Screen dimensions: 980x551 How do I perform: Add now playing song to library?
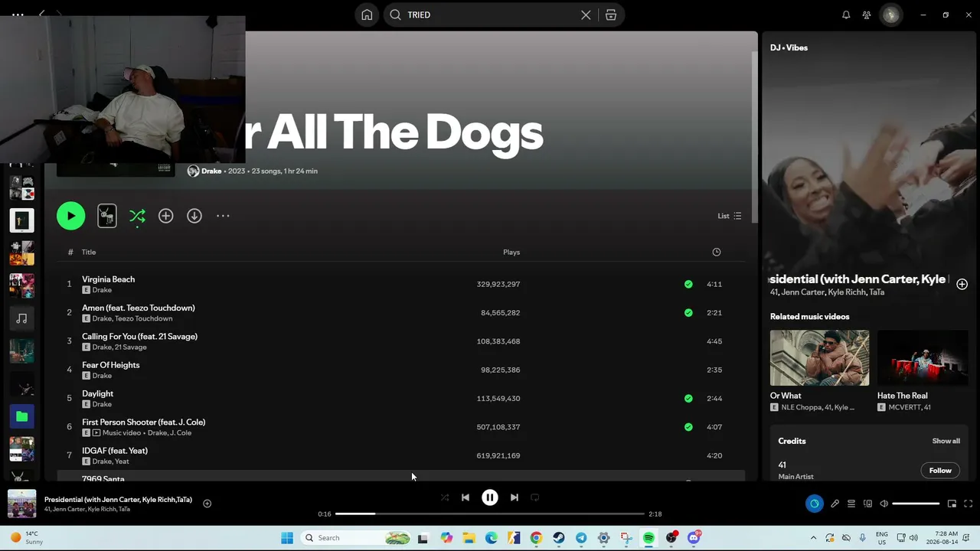tap(207, 504)
